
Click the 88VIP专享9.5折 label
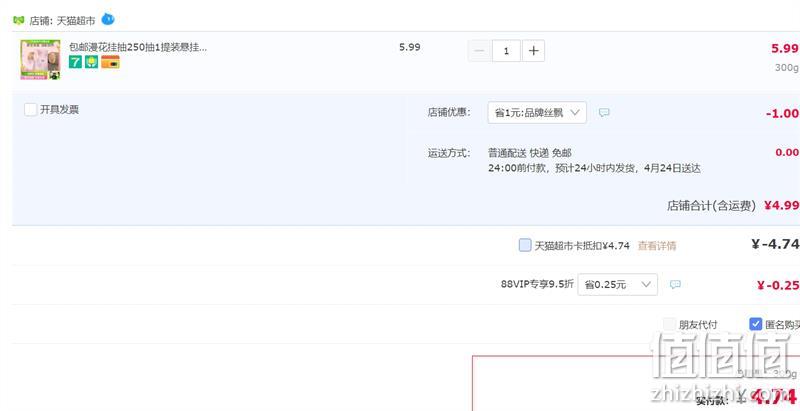click(x=537, y=284)
